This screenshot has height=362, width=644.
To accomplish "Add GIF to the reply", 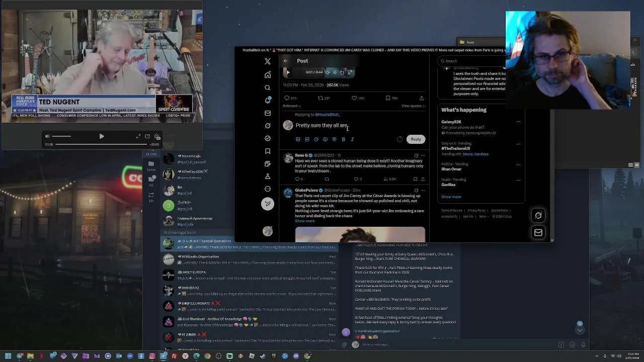I will (x=307, y=139).
